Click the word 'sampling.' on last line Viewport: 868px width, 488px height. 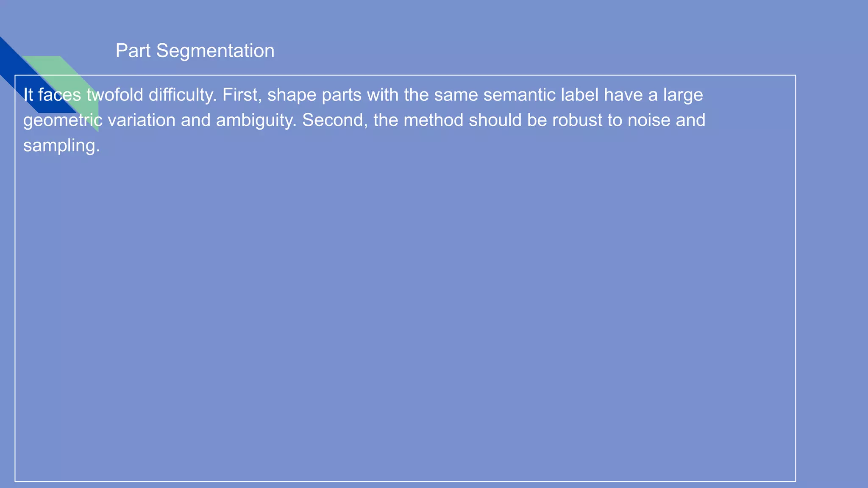[61, 146]
